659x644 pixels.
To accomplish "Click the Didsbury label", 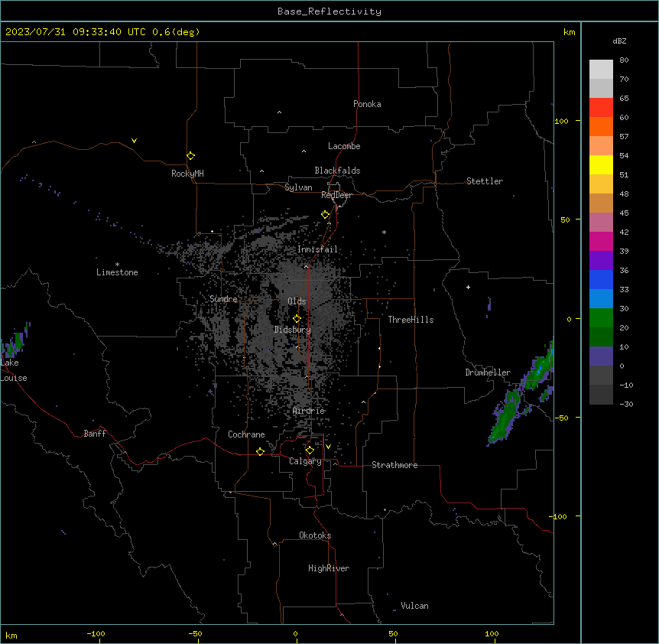I will (293, 330).
